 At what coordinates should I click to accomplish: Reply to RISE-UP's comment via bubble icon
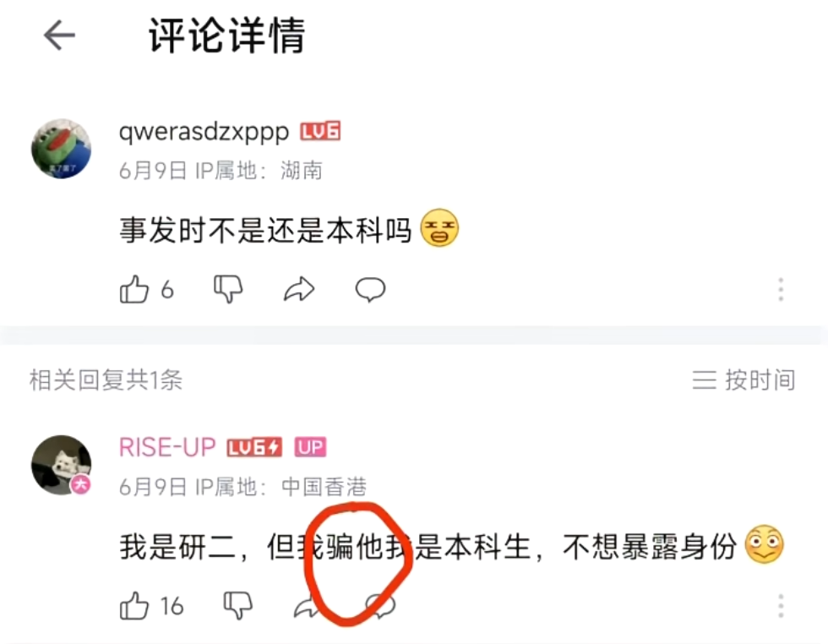point(381,605)
